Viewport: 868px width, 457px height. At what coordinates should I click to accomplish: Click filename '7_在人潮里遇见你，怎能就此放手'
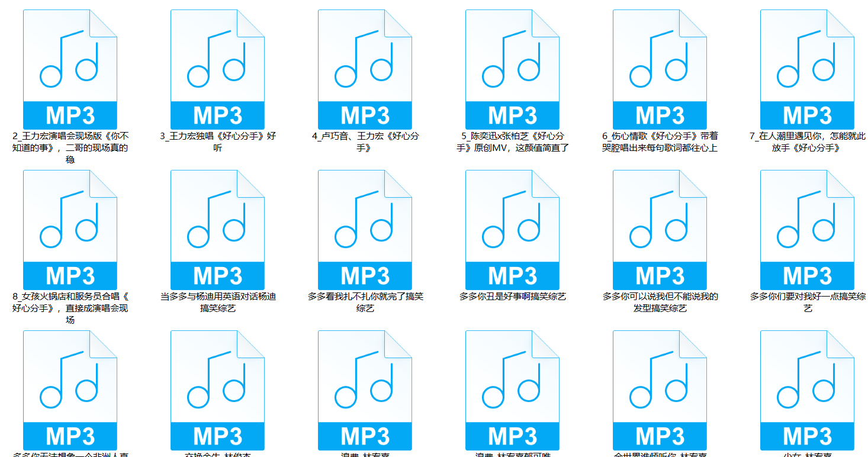point(808,141)
